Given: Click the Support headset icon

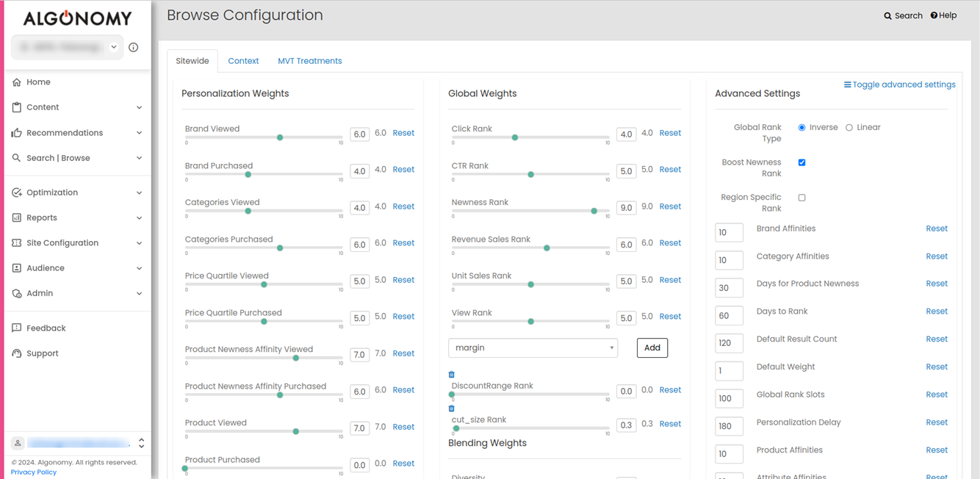Looking at the screenshot, I should coord(17,353).
